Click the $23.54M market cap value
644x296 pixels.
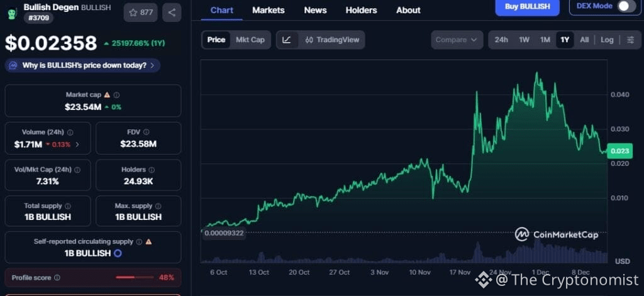pos(83,107)
